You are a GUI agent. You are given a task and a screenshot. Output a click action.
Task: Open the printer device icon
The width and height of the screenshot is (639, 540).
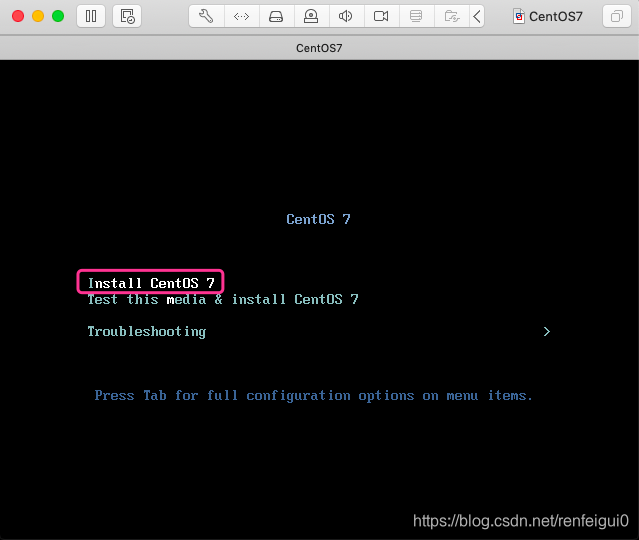(416, 16)
